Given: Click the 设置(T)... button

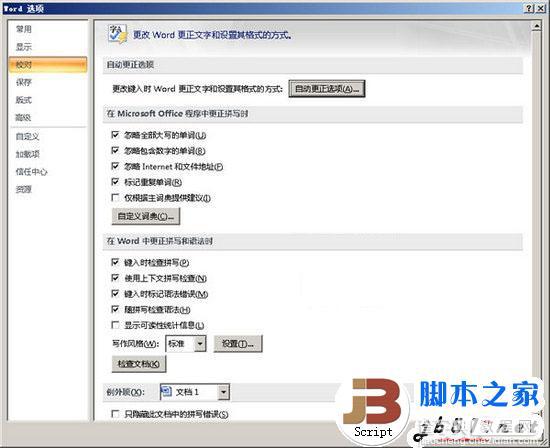Looking at the screenshot, I should pyautogui.click(x=238, y=344).
